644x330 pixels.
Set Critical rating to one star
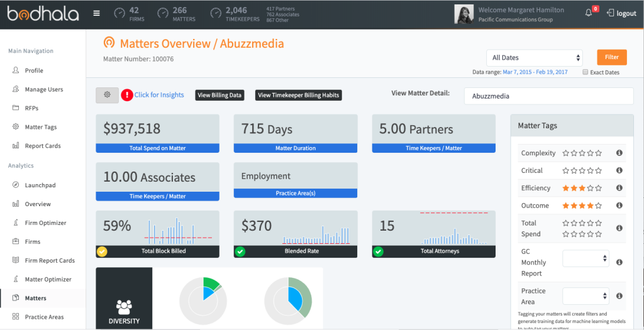tap(566, 170)
